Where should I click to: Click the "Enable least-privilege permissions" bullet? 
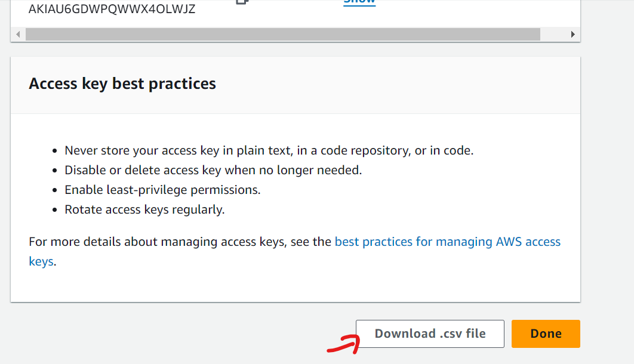click(162, 190)
